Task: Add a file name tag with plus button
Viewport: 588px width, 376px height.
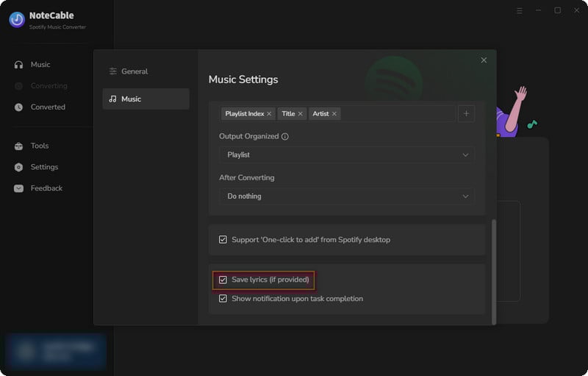Action: pos(466,114)
